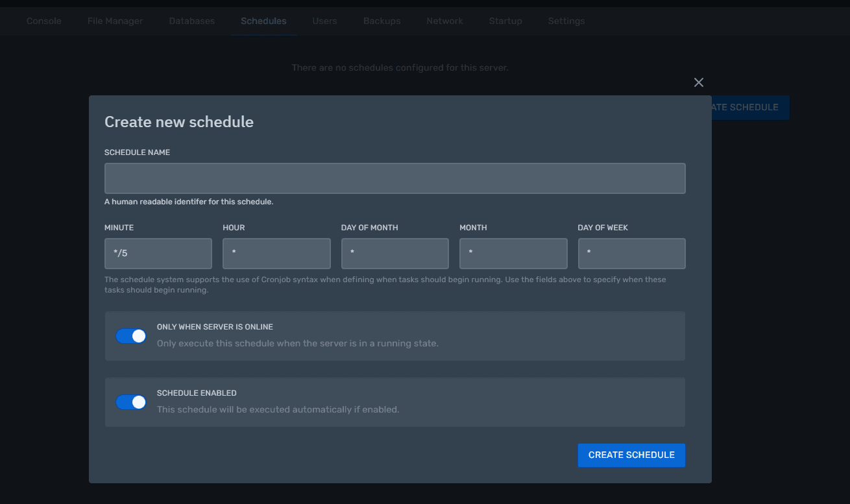Click the Hour cron input
Image resolution: width=850 pixels, height=504 pixels.
tap(276, 254)
